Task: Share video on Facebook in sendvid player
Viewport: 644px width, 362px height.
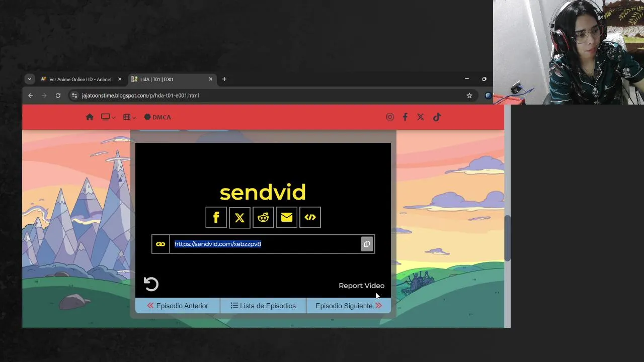Action: [x=216, y=217]
